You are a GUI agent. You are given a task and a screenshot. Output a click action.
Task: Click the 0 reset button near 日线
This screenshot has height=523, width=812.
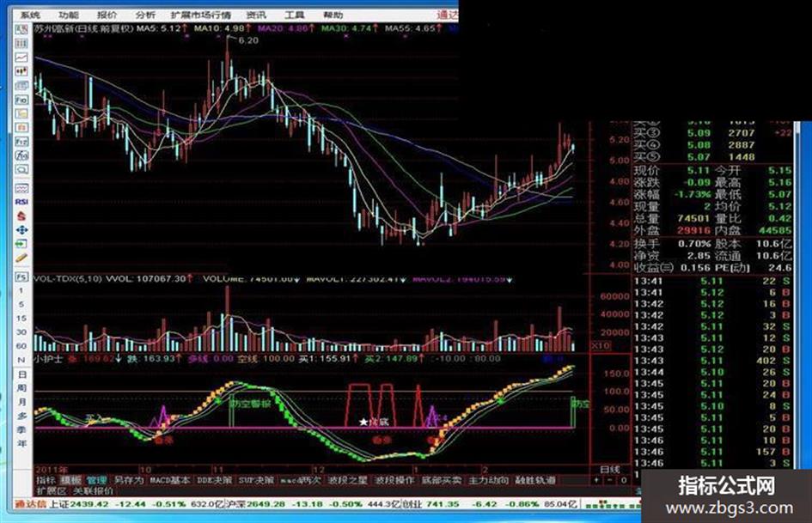coord(624,481)
